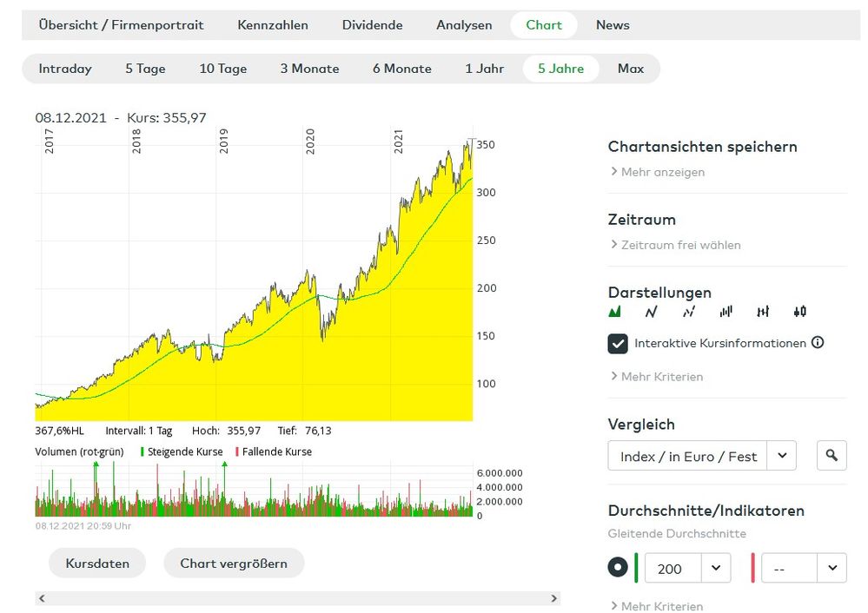
Task: Open the Index / in Euro / Fest dropdown
Action: 782,456
